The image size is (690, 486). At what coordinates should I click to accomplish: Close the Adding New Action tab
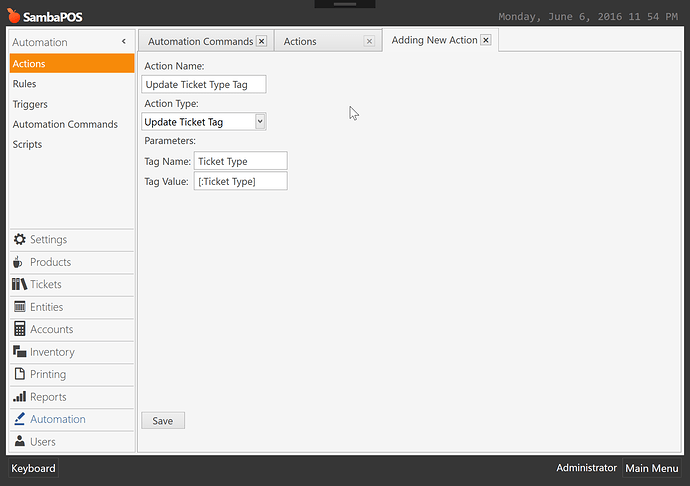[486, 40]
